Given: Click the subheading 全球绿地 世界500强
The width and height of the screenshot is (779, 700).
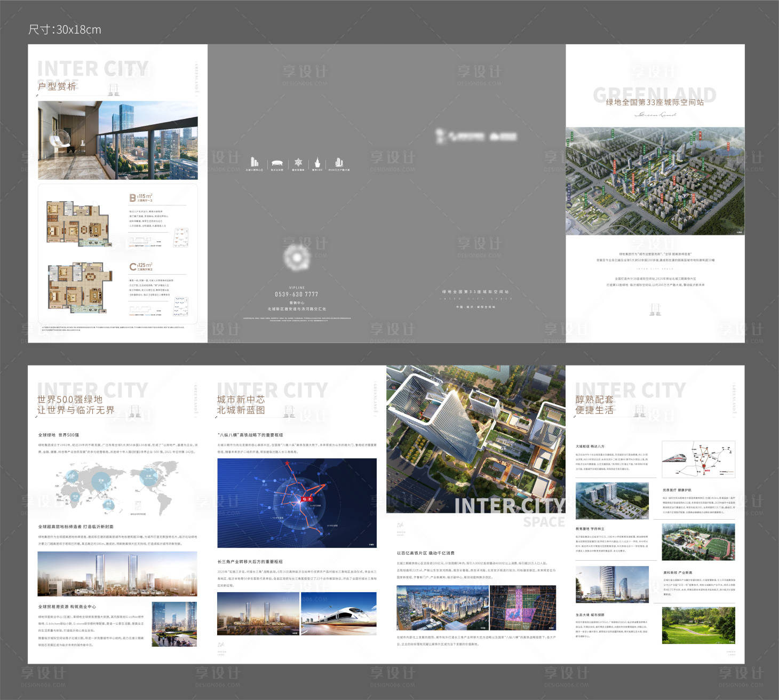Looking at the screenshot, I should pos(58,435).
